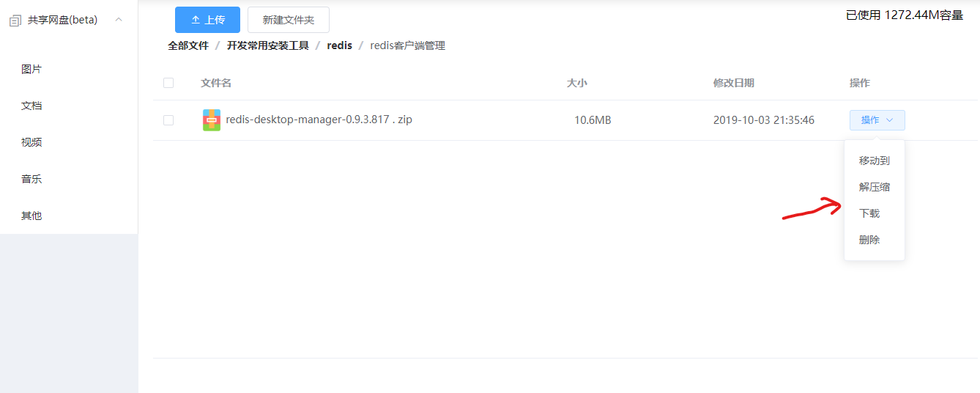980x393 pixels.
Task: Choose 移动到 from the action menu
Action: tap(875, 161)
